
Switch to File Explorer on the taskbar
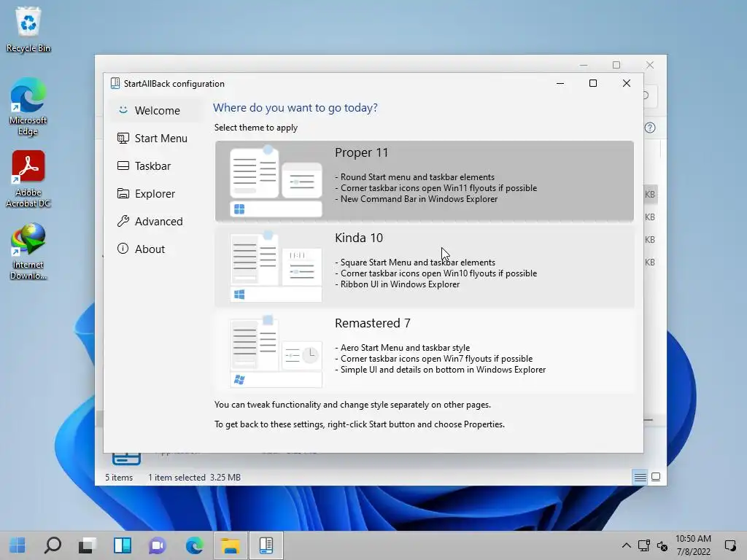[230, 545]
